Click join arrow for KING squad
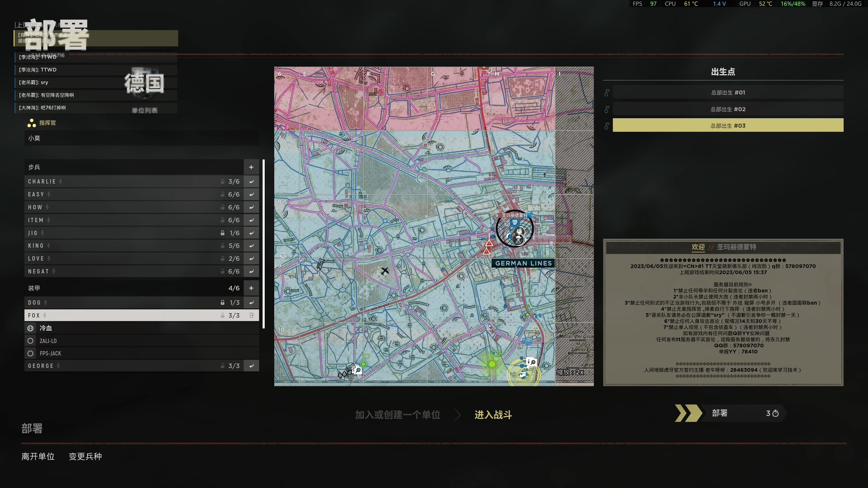Screen dimensions: 868x488 (x=251, y=246)
